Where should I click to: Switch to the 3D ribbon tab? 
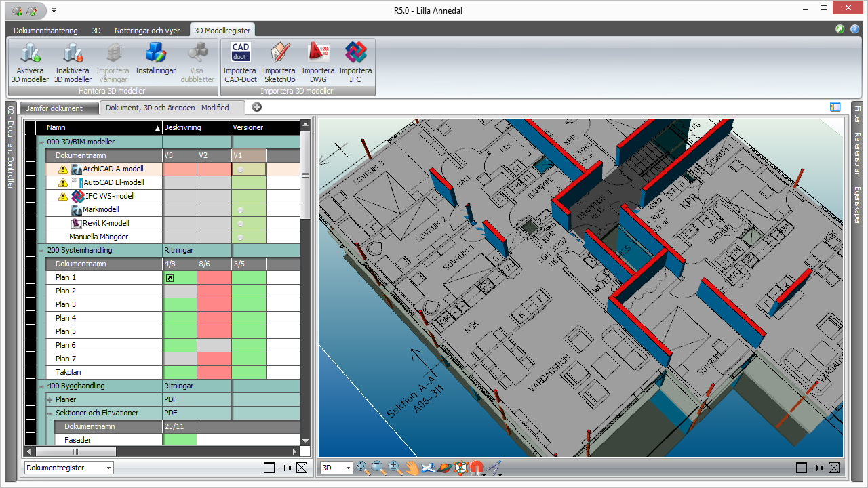96,30
